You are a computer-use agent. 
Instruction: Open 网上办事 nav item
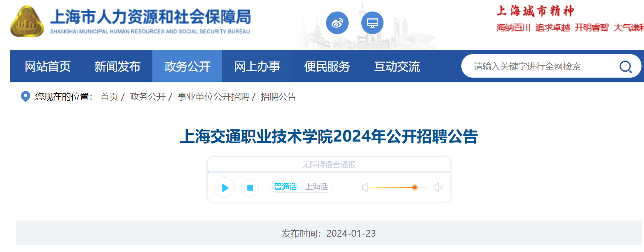click(257, 67)
